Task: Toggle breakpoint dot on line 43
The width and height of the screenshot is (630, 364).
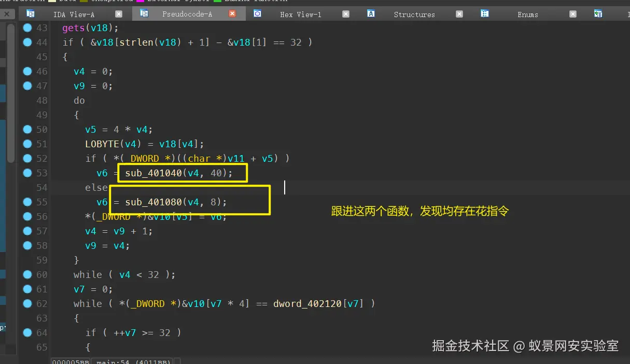Action: [x=27, y=27]
